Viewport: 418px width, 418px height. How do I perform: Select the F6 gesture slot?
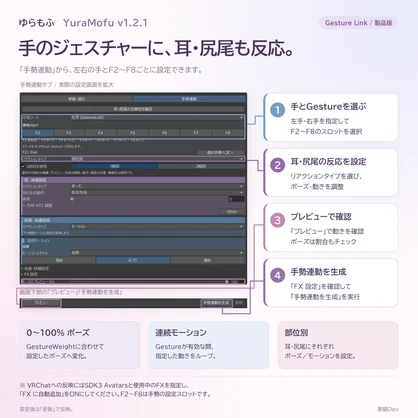[164, 133]
